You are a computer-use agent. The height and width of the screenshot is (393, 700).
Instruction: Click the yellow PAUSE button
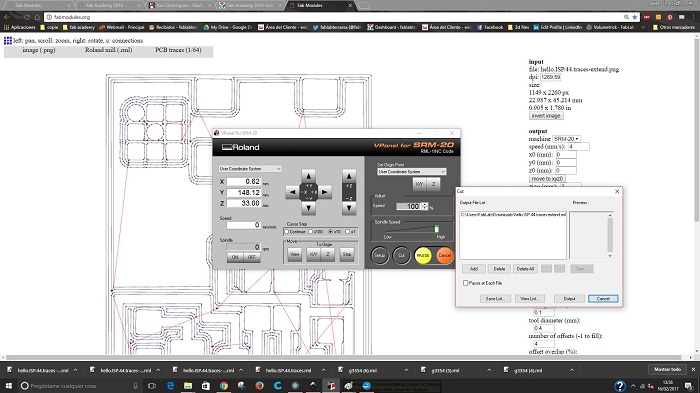[x=423, y=255]
